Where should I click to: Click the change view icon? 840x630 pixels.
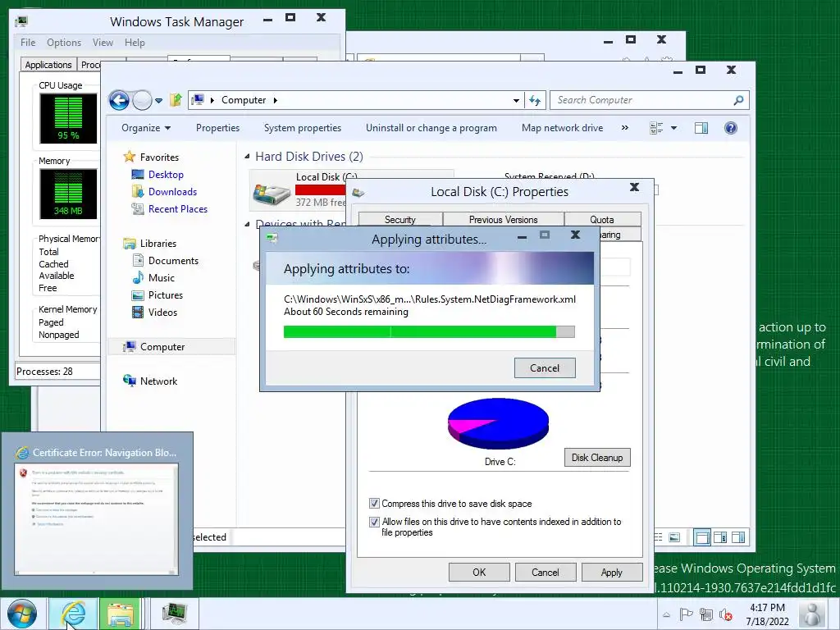click(x=656, y=128)
